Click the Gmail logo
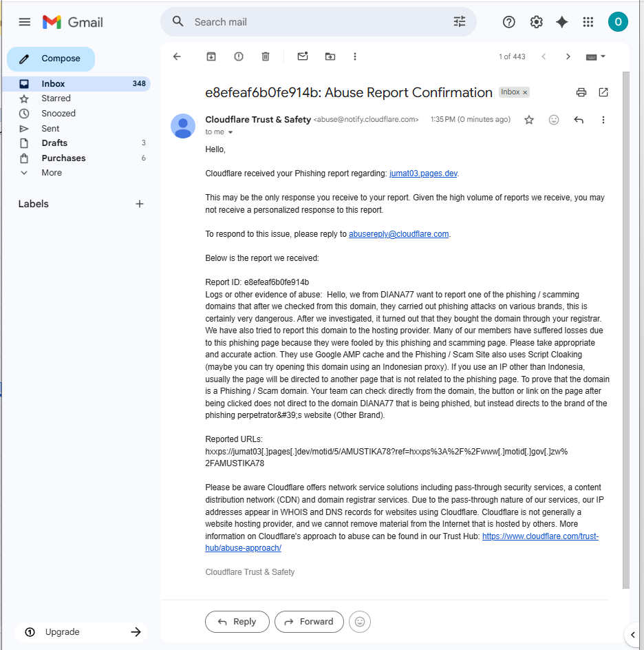This screenshot has height=650, width=644. pyautogui.click(x=73, y=22)
